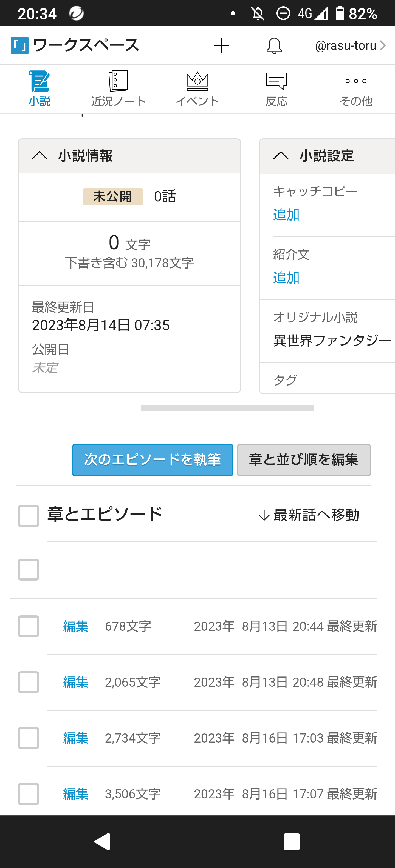Click 次のエピソードを執筆 button
Screen dimensions: 395x868
pos(153,460)
